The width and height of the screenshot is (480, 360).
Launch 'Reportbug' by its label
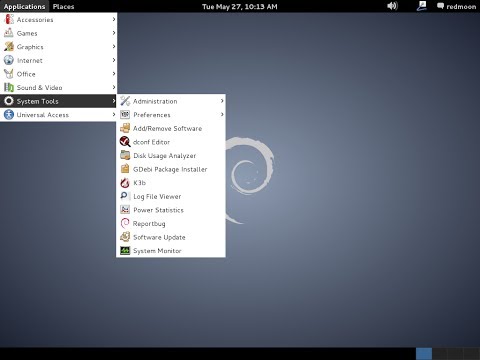[149, 224]
